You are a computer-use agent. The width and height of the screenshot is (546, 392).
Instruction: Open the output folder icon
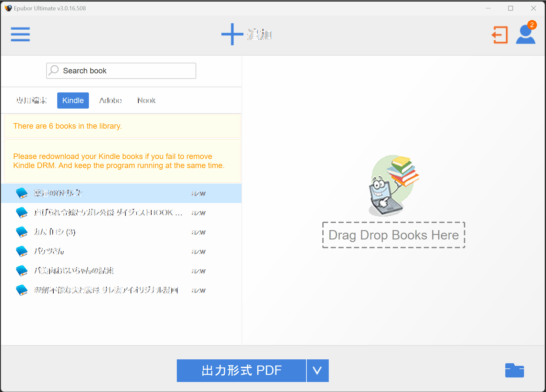(x=515, y=371)
